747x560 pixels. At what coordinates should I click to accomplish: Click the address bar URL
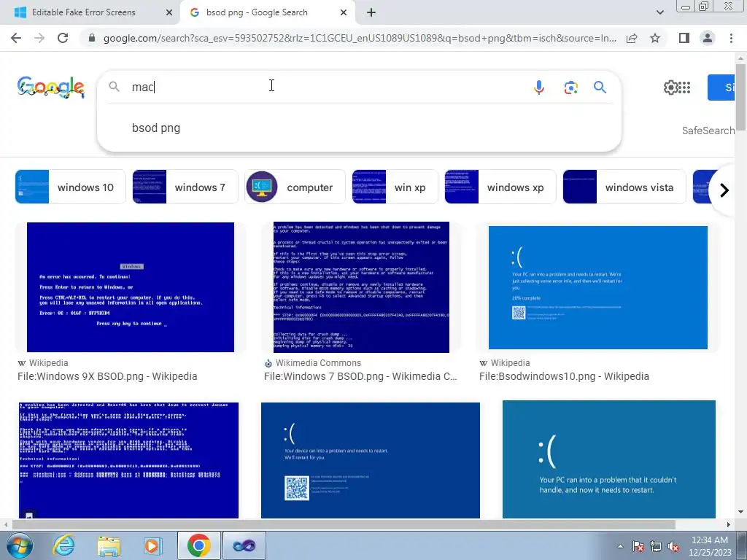click(360, 38)
